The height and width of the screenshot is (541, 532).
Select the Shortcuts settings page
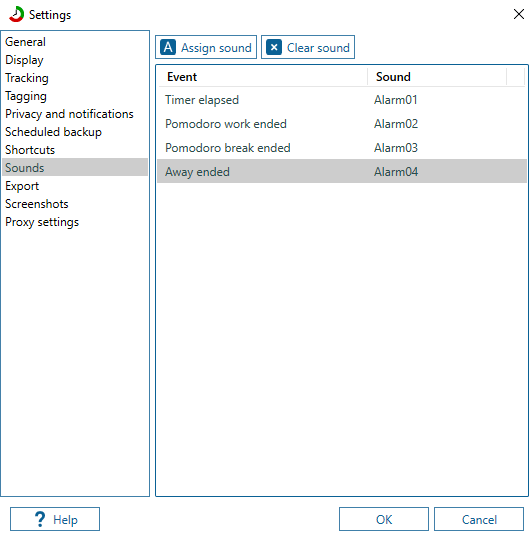click(x=30, y=150)
